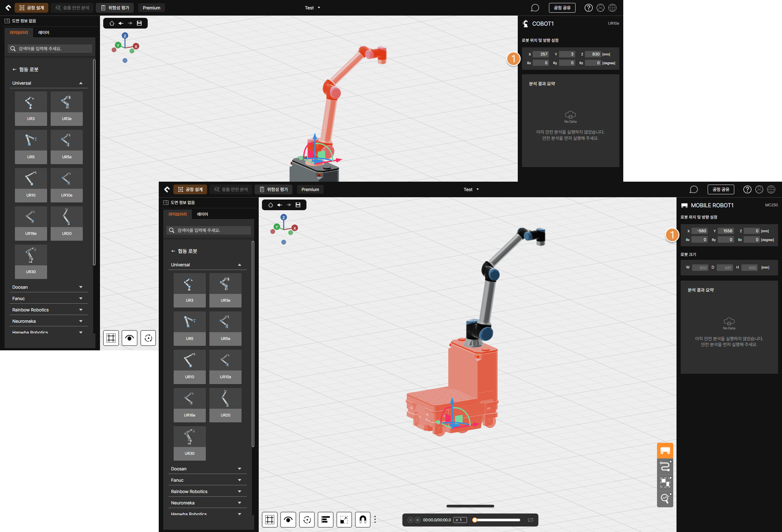The image size is (782, 532).
Task: Expand the Doosan section in the COBOT1 window
Action: [48, 287]
